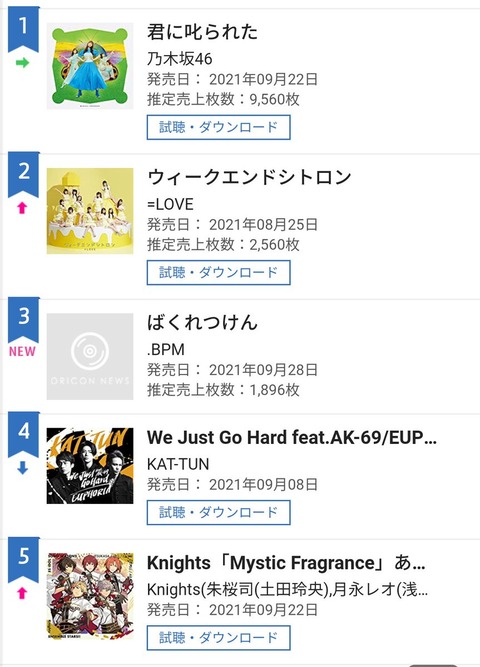Open 試聴・ダウンロード for the KAT-TUN single

click(x=219, y=513)
